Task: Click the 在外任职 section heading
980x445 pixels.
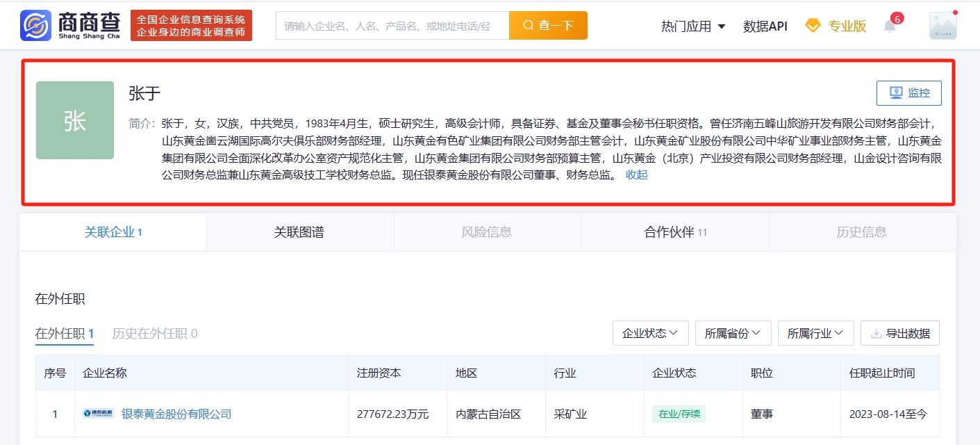Action: click(x=60, y=299)
